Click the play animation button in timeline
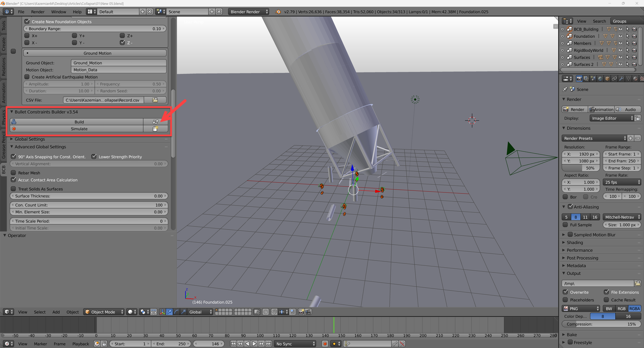644x348 pixels. [254, 344]
